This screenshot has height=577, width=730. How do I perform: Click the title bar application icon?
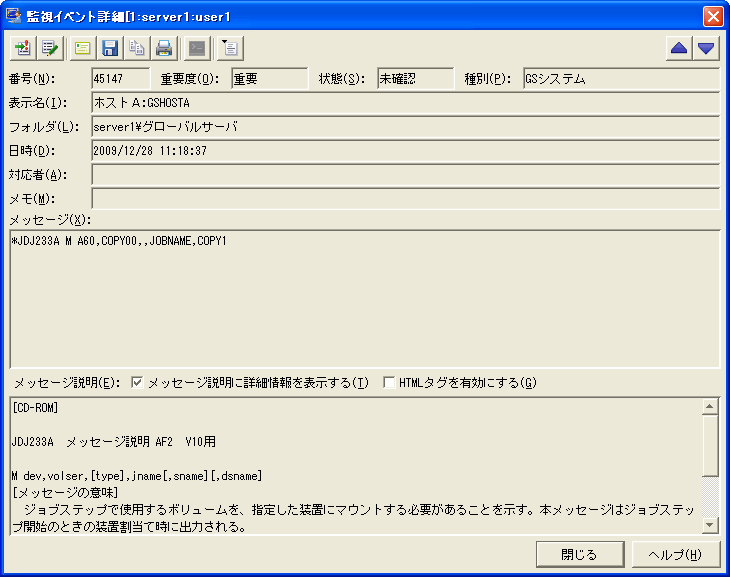pyautogui.click(x=14, y=16)
